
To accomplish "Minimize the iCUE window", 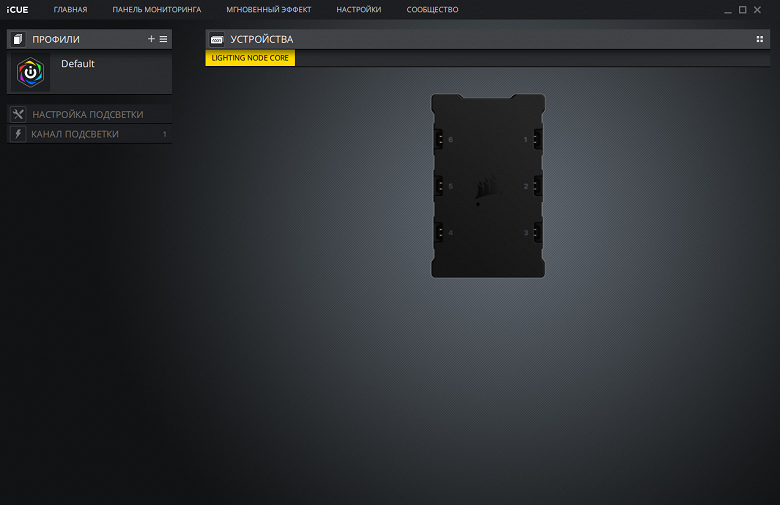I will pos(728,10).
